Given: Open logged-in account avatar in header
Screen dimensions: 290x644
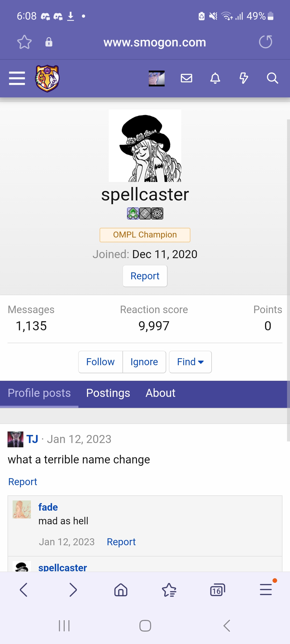Looking at the screenshot, I should [157, 78].
